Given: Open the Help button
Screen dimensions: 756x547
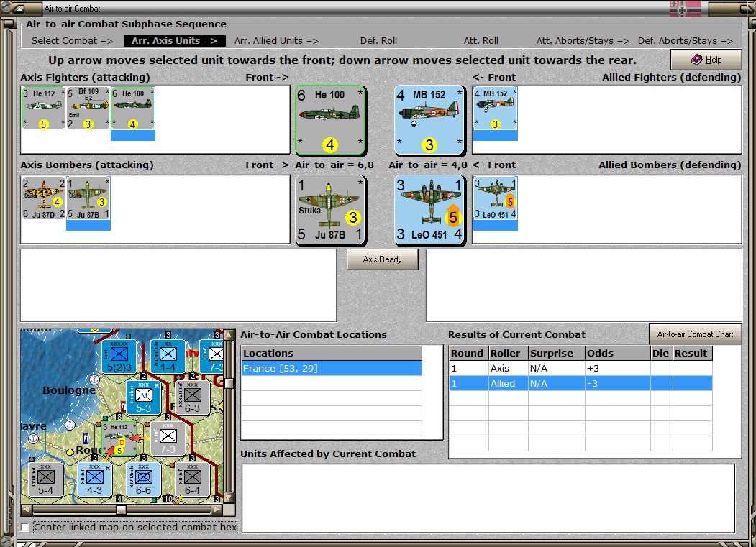Looking at the screenshot, I should pos(706,60).
